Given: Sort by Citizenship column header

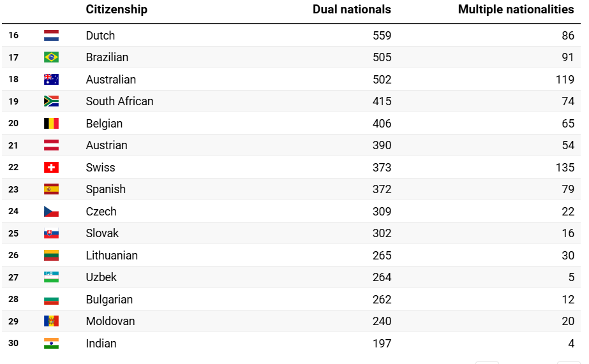Looking at the screenshot, I should coord(117,10).
